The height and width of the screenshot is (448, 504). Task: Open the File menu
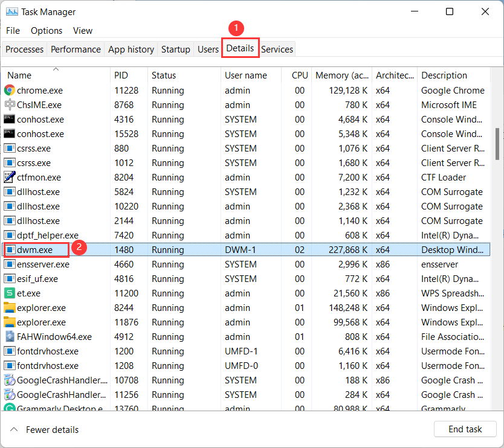[13, 31]
